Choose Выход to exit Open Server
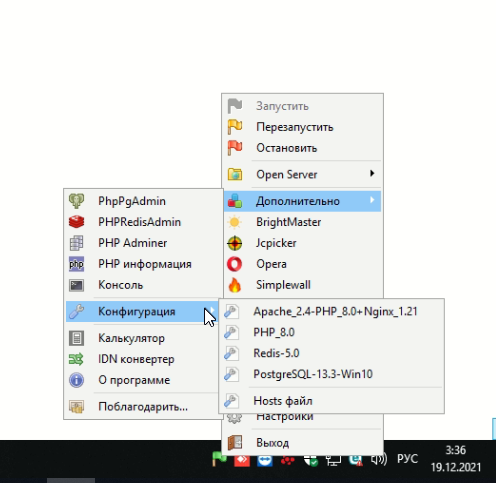Image resolution: width=496 pixels, height=483 pixels. (x=302, y=443)
